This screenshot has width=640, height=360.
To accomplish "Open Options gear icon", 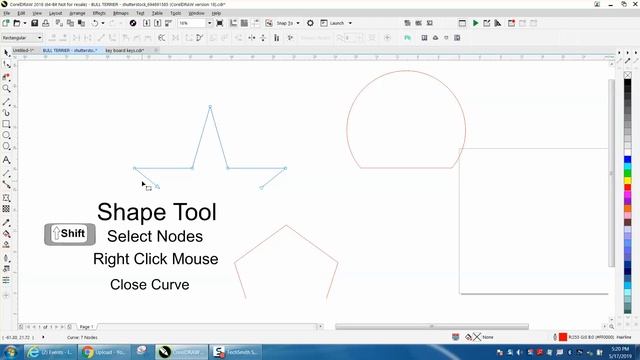I will [310, 23].
